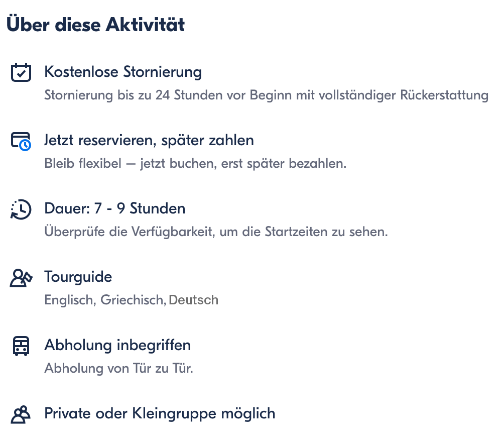Click Private oder Kleingruppe möglich

click(160, 414)
